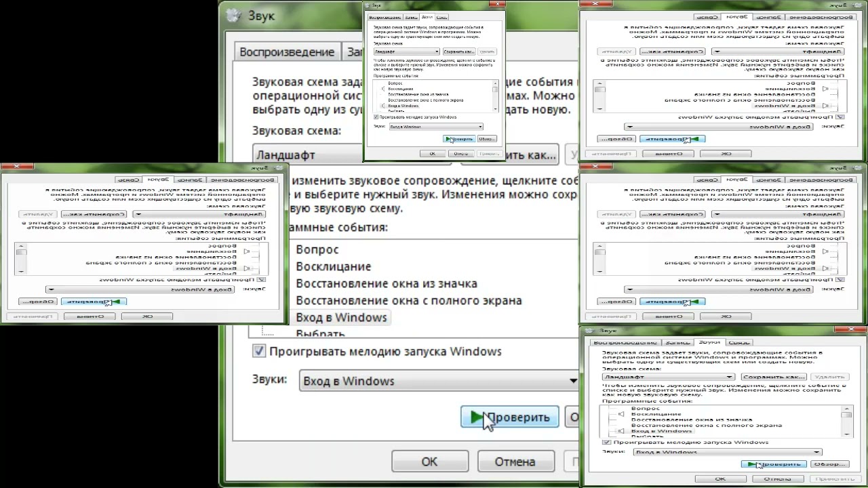Toggle startup melody checkbox in mirrored left window
868x488 pixels.
tap(261, 280)
